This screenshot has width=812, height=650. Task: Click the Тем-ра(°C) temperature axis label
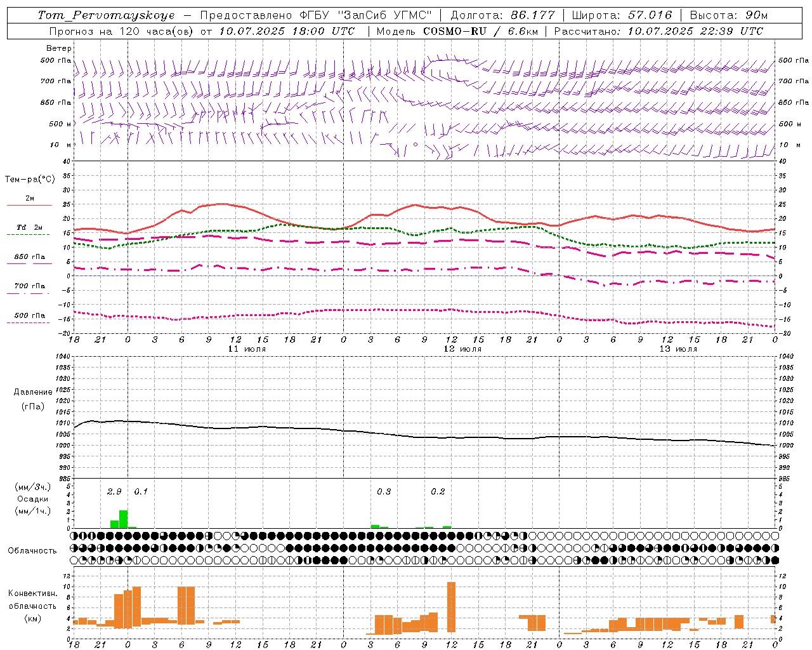click(x=30, y=179)
